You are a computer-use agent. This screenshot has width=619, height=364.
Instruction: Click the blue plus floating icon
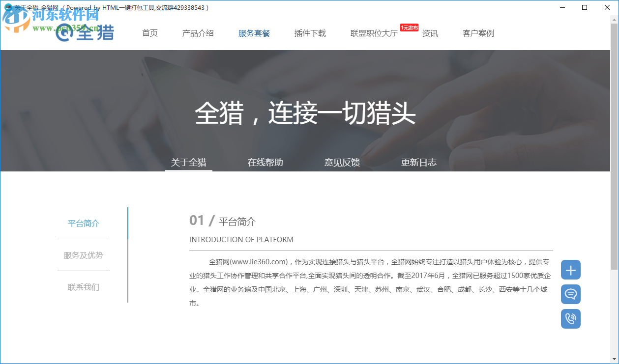[x=570, y=270]
